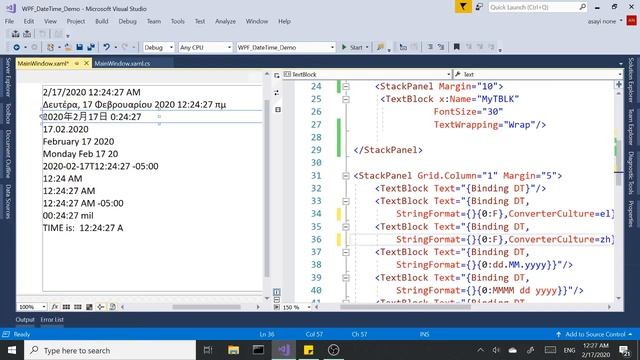Click the swap panes icon between designer and XAML
Viewport: 640px width, 360px height.
277,93
